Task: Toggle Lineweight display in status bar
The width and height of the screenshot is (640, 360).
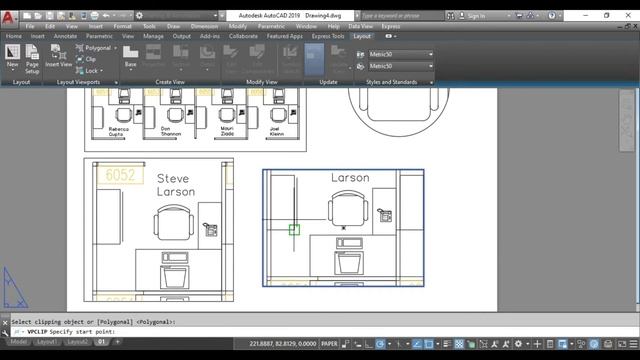Action: (x=447, y=344)
